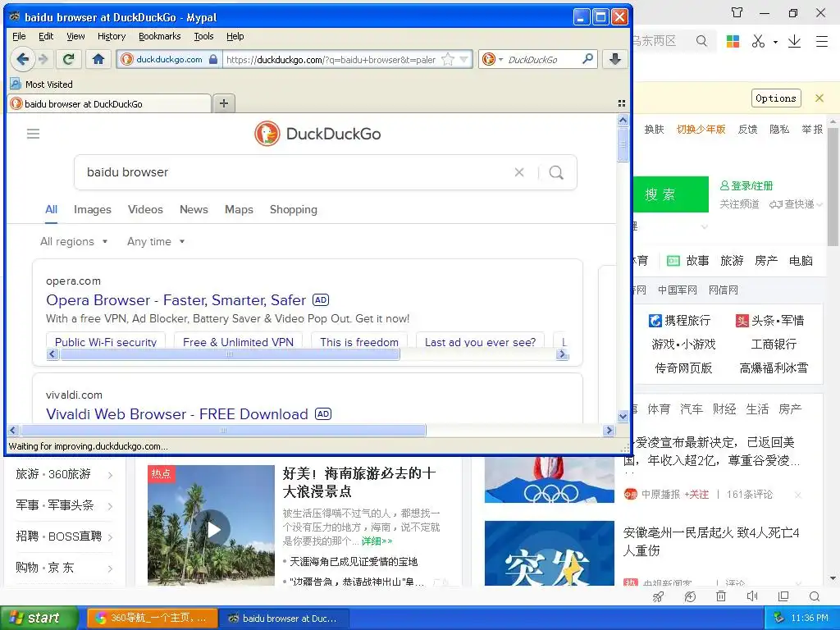Open the History menu
840x630 pixels.
[112, 36]
